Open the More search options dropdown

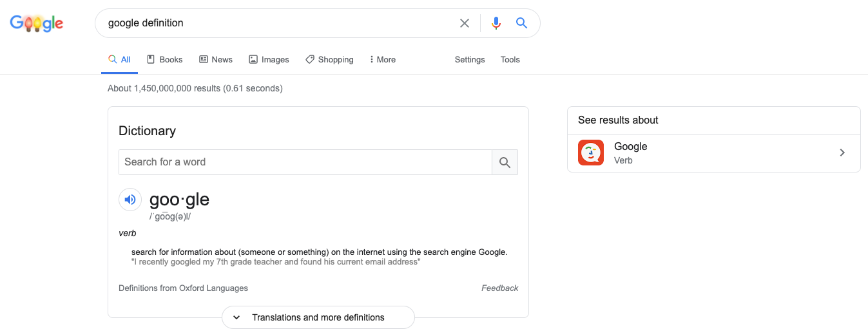pos(382,59)
